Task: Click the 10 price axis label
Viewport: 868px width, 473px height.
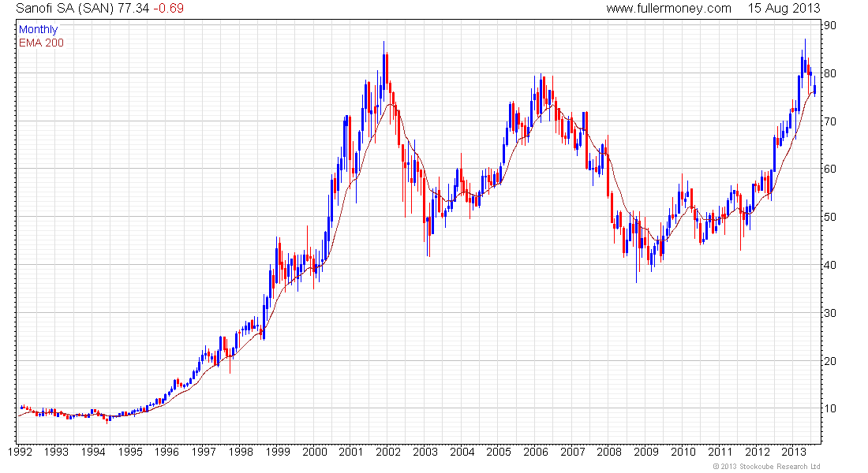Action: click(x=830, y=408)
